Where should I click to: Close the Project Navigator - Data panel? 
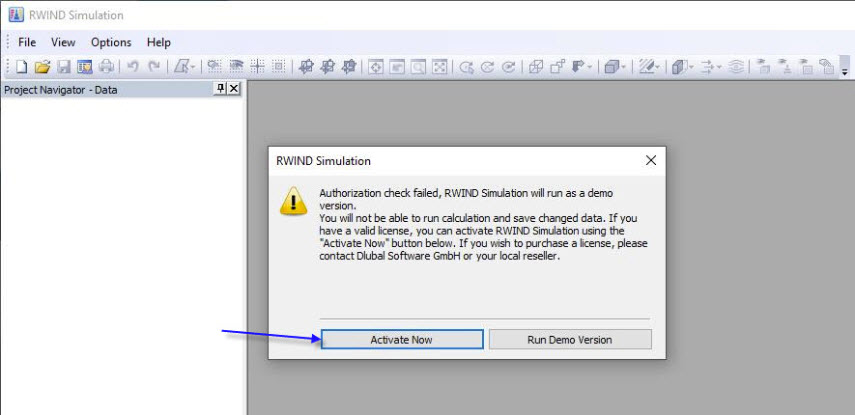(234, 88)
